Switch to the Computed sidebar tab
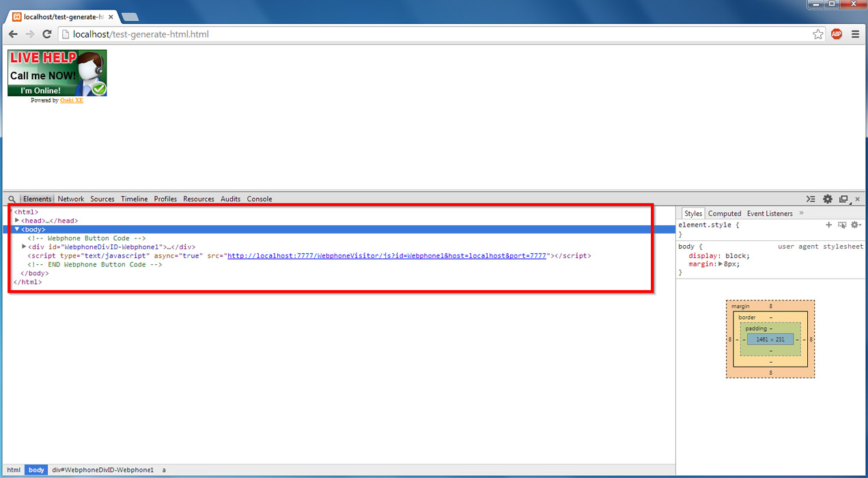Viewport: 868px width, 478px height. pyautogui.click(x=725, y=214)
